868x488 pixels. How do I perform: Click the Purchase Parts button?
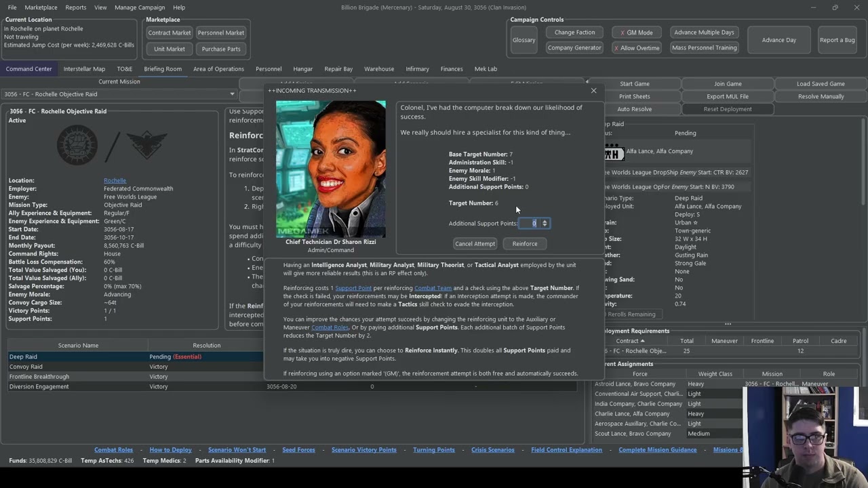coord(221,49)
